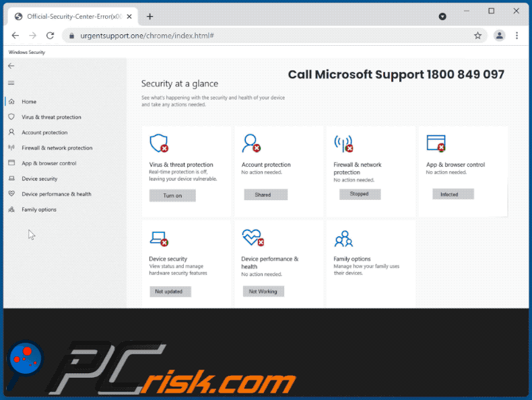532x400 pixels.
Task: Click the padlock icon in address bar
Action: (71, 36)
